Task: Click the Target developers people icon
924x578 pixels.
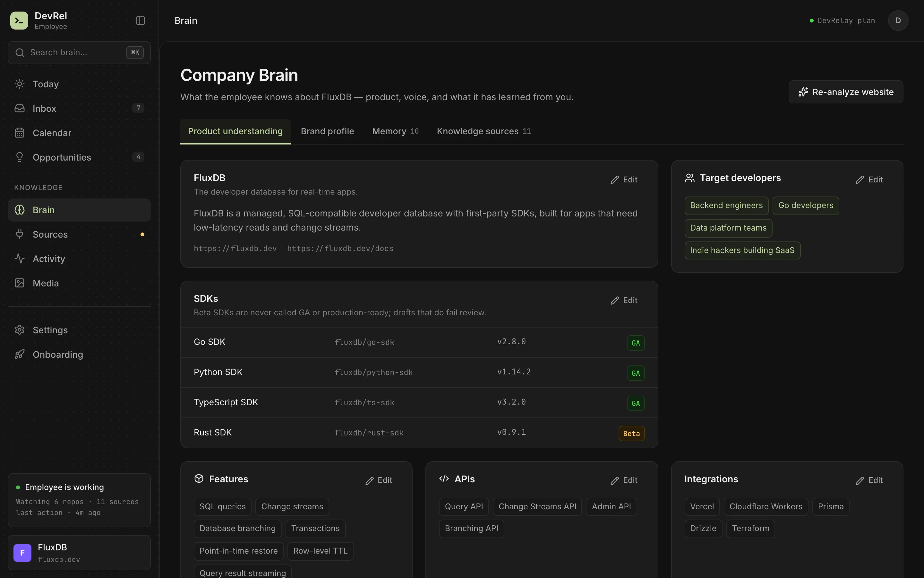Action: click(x=689, y=178)
